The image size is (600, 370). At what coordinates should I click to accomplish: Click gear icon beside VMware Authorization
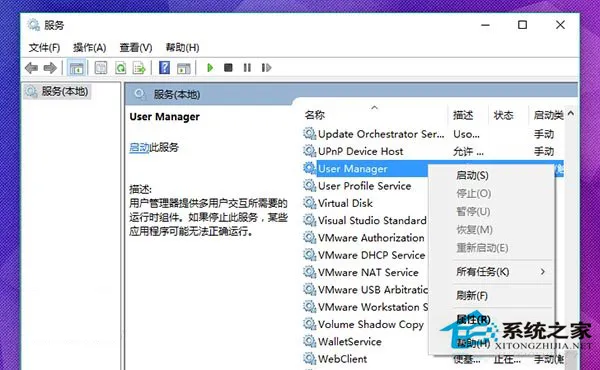[x=309, y=238]
